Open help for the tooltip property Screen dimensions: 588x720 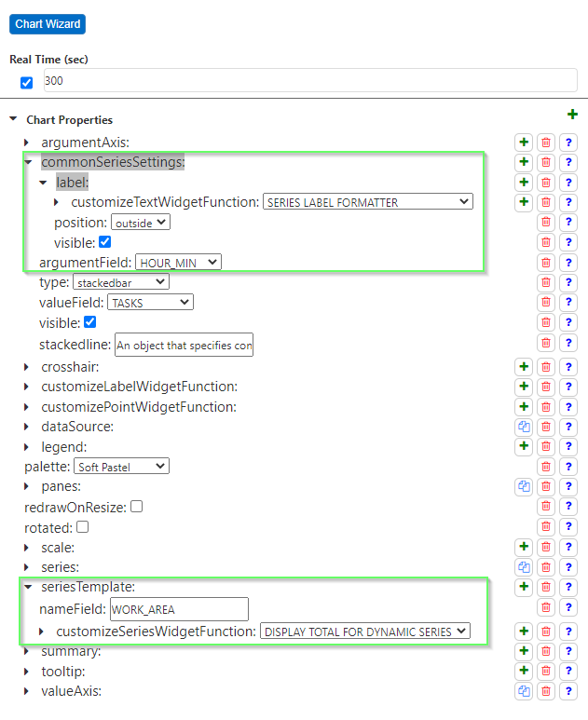tap(567, 672)
